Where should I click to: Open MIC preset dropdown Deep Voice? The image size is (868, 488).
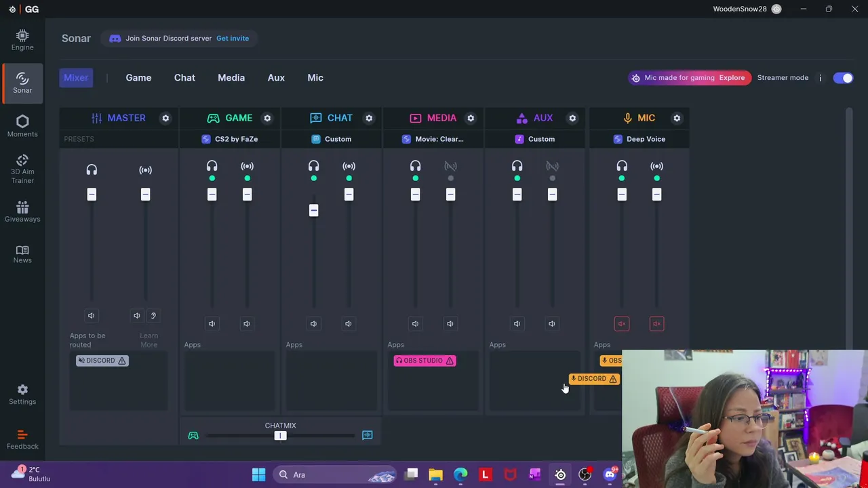(x=639, y=139)
